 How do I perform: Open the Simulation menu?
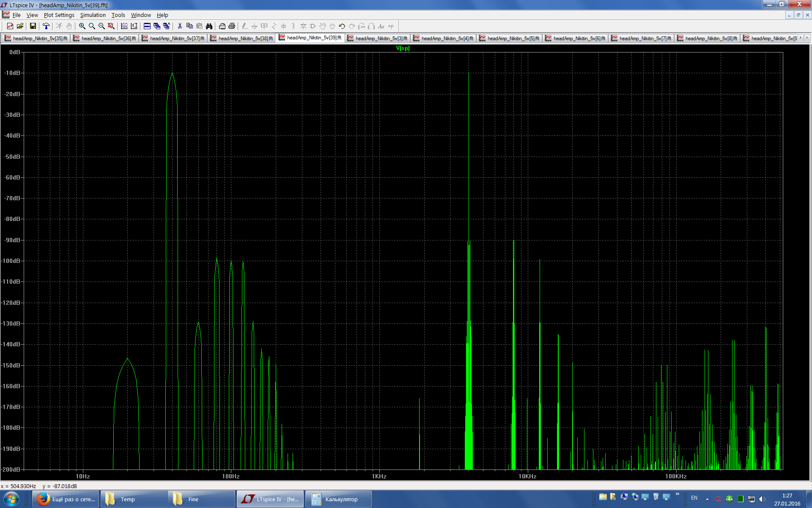pos(93,15)
